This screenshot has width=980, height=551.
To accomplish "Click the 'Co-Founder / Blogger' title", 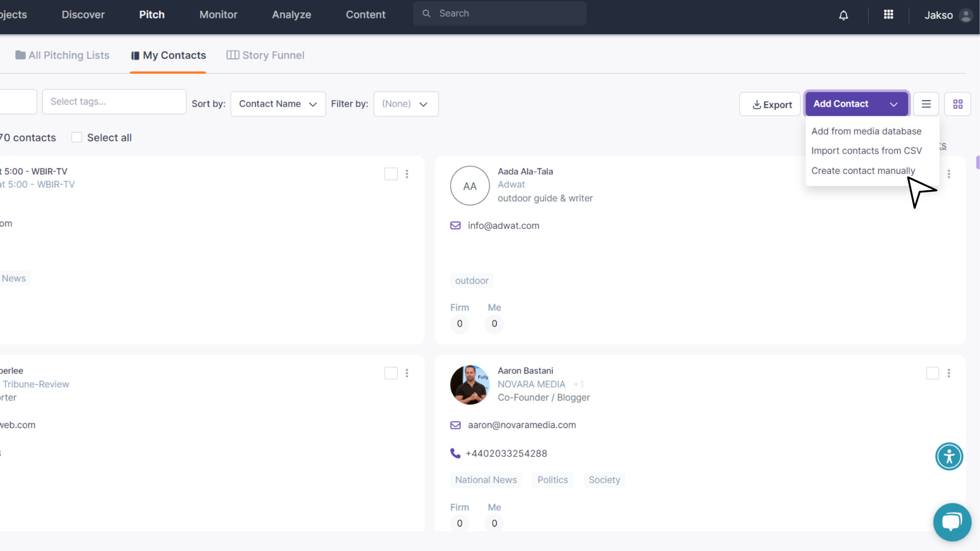I will click(544, 397).
